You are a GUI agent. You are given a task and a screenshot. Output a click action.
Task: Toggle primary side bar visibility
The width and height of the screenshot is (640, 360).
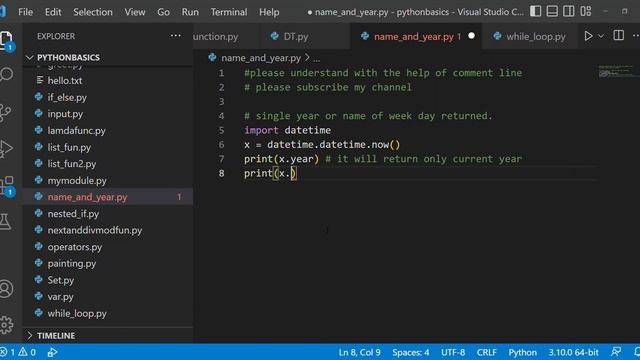(x=536, y=11)
